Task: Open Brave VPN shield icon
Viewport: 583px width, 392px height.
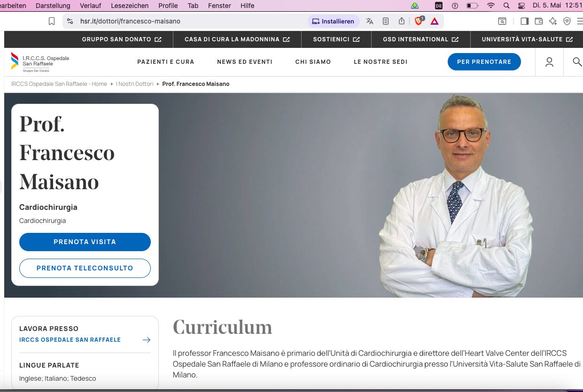Action: click(567, 21)
